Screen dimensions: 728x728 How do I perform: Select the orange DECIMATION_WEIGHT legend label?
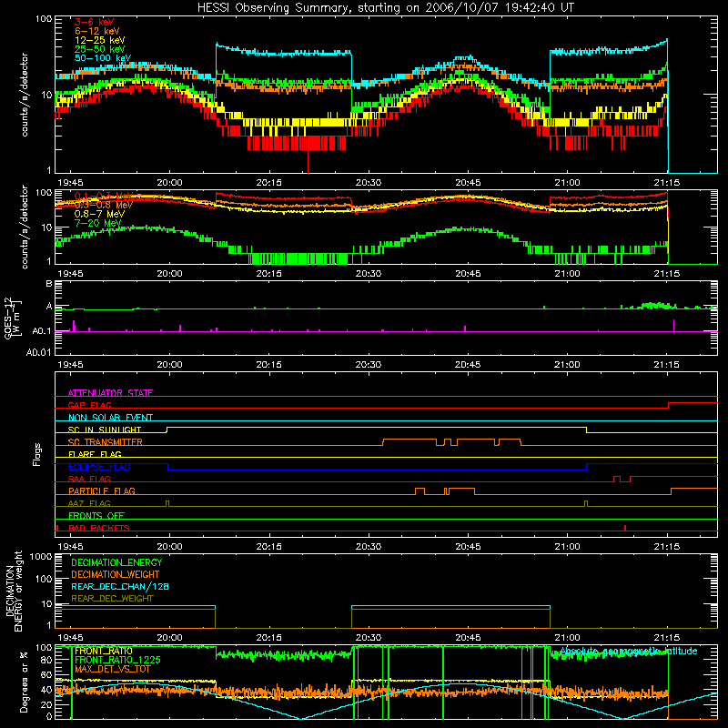click(116, 574)
